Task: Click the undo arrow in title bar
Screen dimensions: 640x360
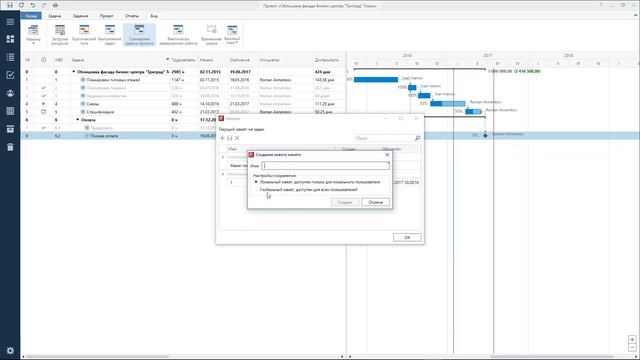Action: click(x=33, y=5)
